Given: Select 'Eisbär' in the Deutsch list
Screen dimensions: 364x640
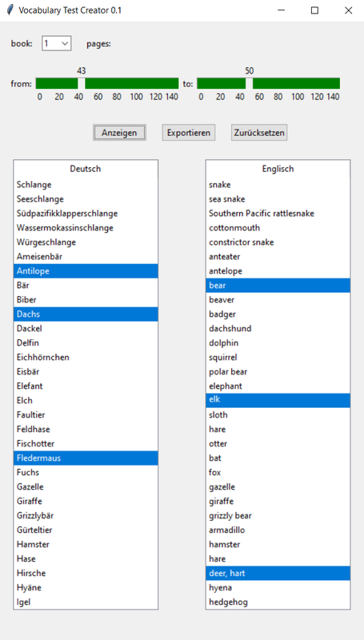Looking at the screenshot, I should click(86, 372).
